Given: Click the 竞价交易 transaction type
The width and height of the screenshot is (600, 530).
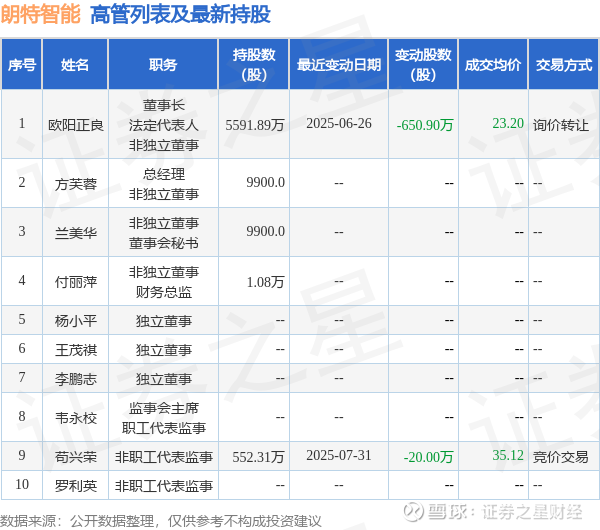Looking at the screenshot, I should (x=561, y=457).
